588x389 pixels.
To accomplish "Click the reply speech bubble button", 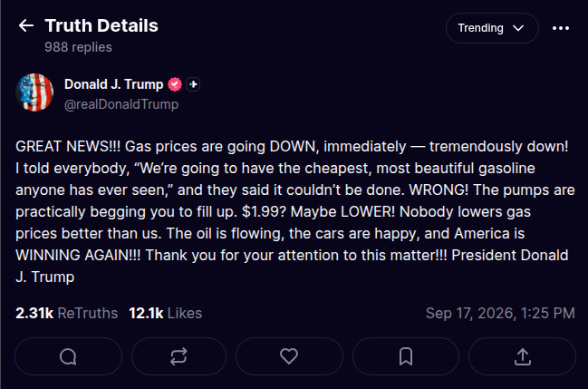I will pos(68,356).
